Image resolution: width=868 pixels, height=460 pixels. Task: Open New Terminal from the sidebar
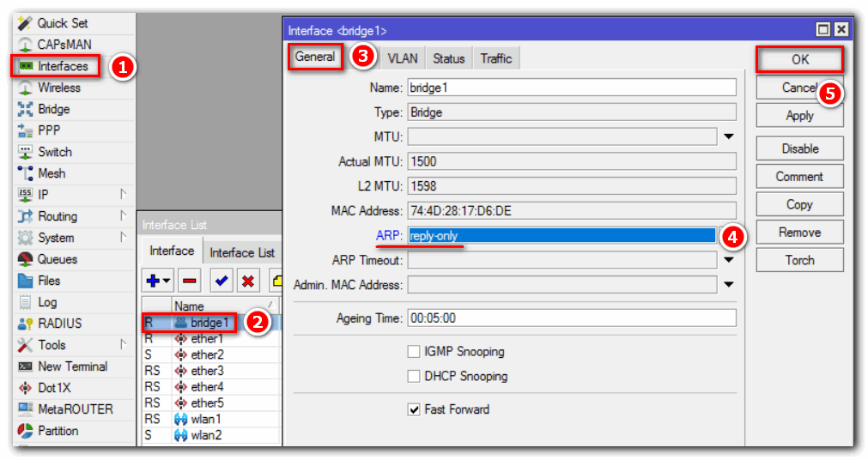(x=72, y=366)
